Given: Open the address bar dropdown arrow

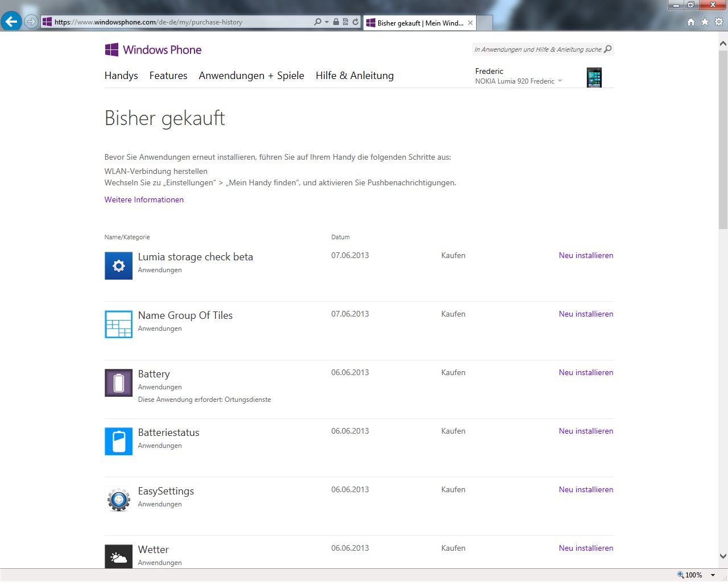Looking at the screenshot, I should 326,22.
